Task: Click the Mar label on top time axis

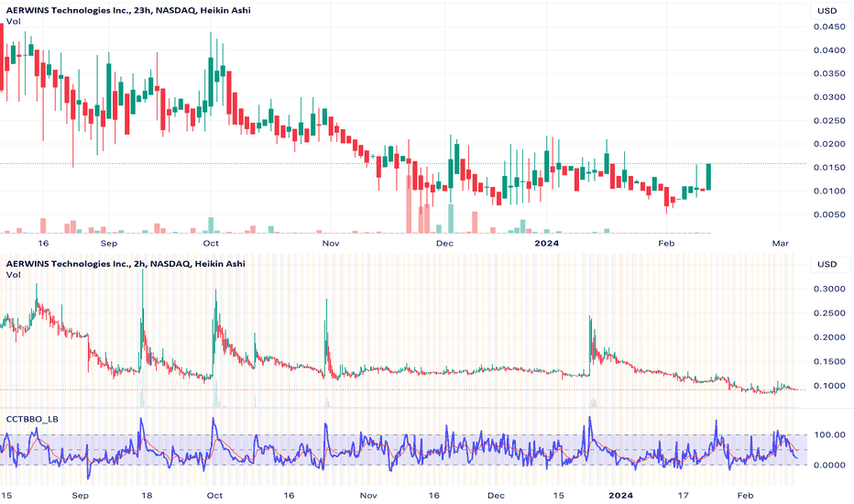Action: click(x=780, y=243)
